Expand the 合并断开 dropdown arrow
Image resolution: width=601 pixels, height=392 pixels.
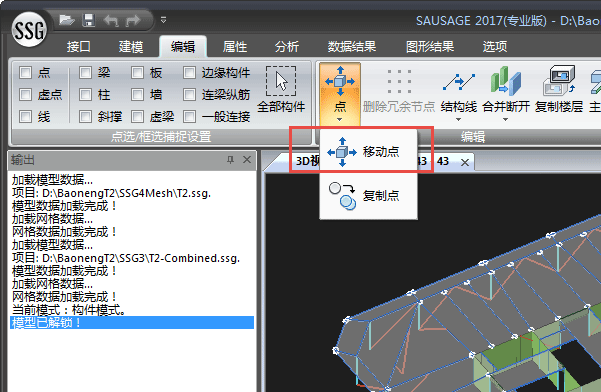point(506,120)
